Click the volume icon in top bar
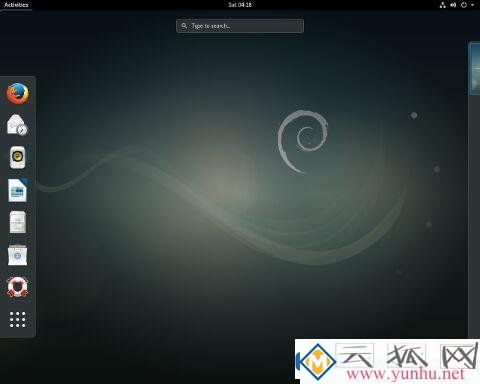 point(453,5)
